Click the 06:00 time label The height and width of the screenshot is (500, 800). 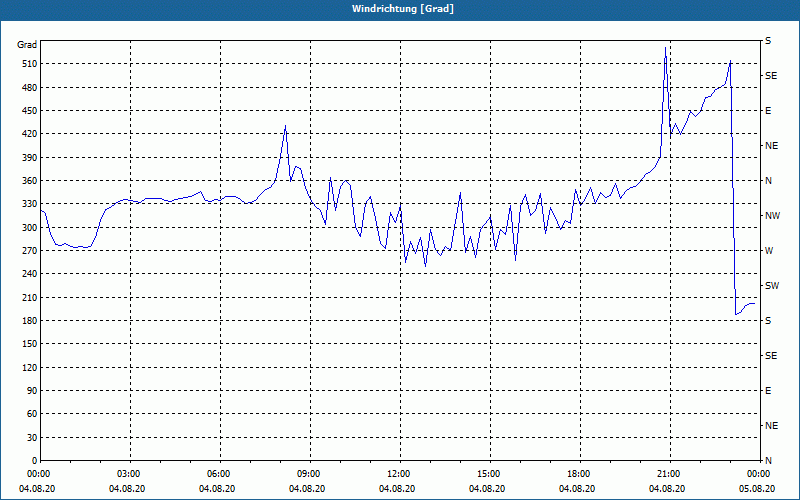point(220,474)
